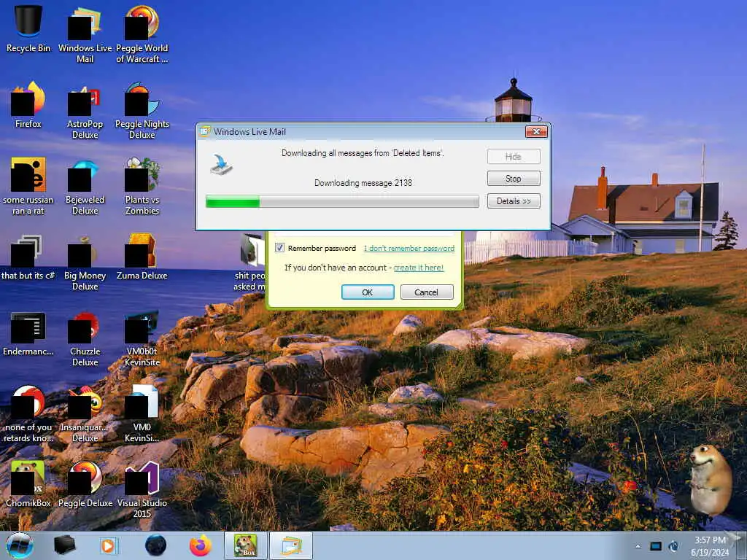
Task: Open the clock and date display
Action: pyautogui.click(x=710, y=546)
